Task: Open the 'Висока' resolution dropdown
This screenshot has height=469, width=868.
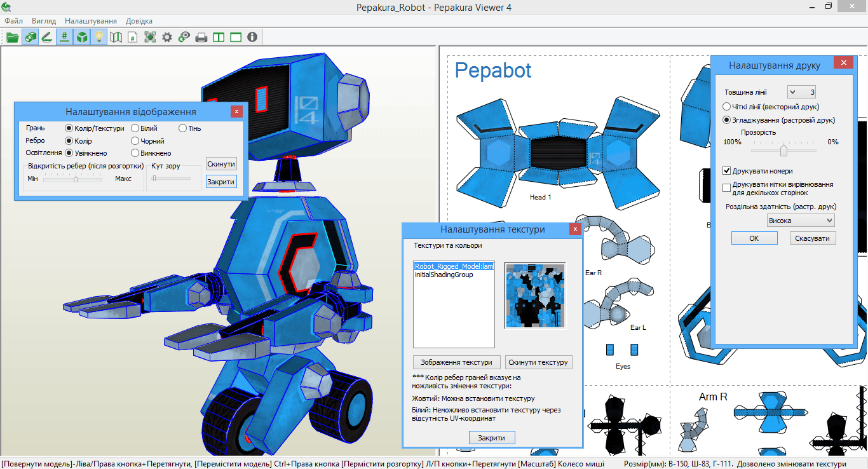Action: (x=801, y=221)
